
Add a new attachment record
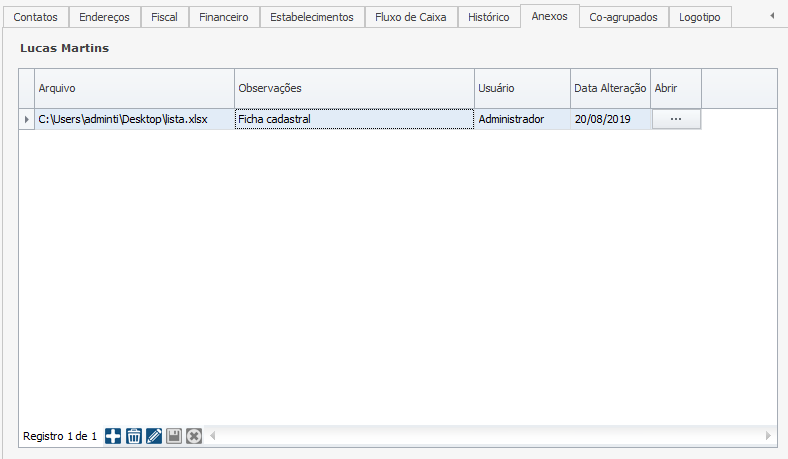(x=113, y=436)
